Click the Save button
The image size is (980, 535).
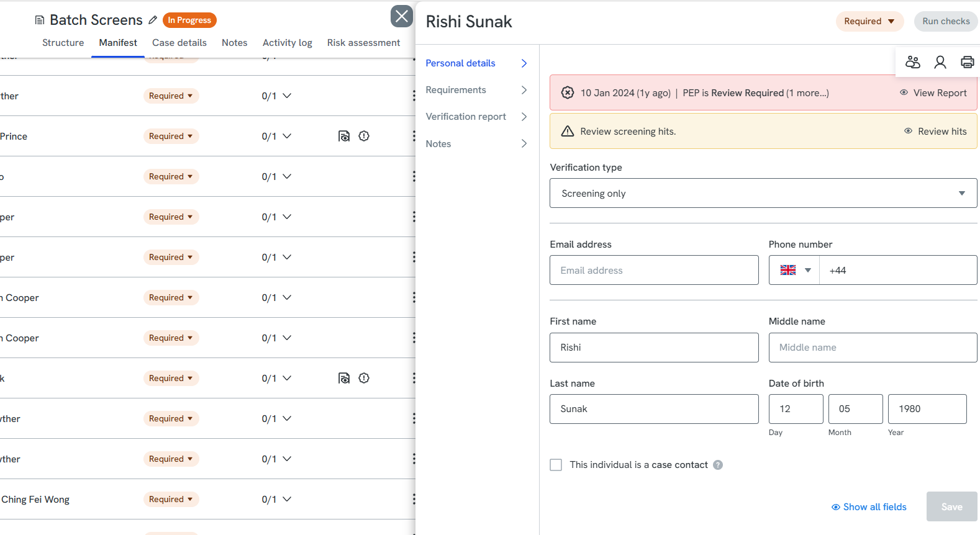click(x=951, y=506)
